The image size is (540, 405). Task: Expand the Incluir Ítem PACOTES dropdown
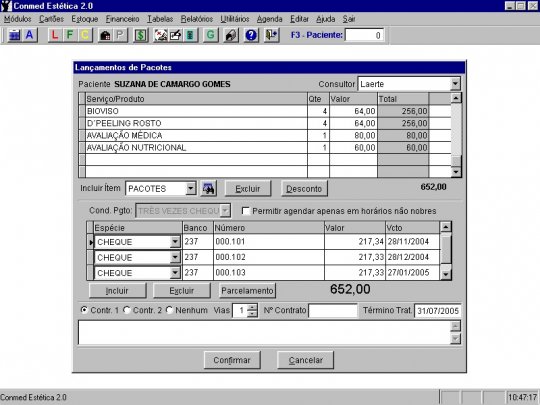[190, 188]
